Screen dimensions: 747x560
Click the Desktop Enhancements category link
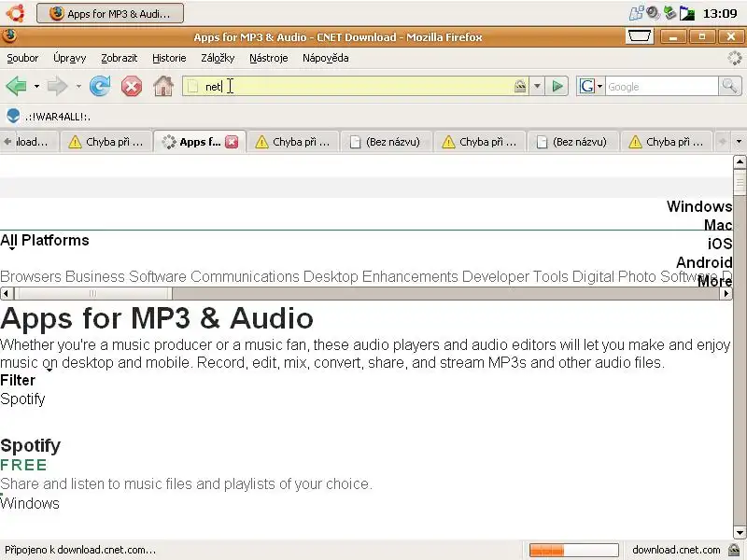pos(381,276)
